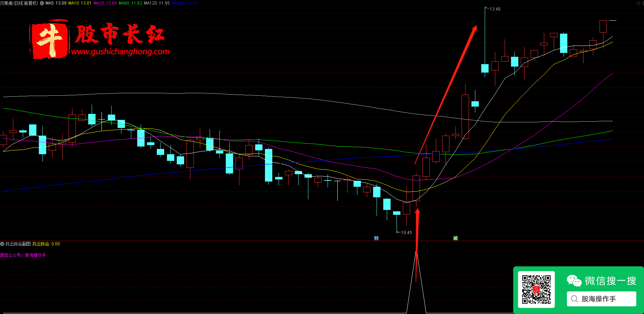Click the 微信搜一搜 label
The width and height of the screenshot is (644, 314).
(610, 281)
